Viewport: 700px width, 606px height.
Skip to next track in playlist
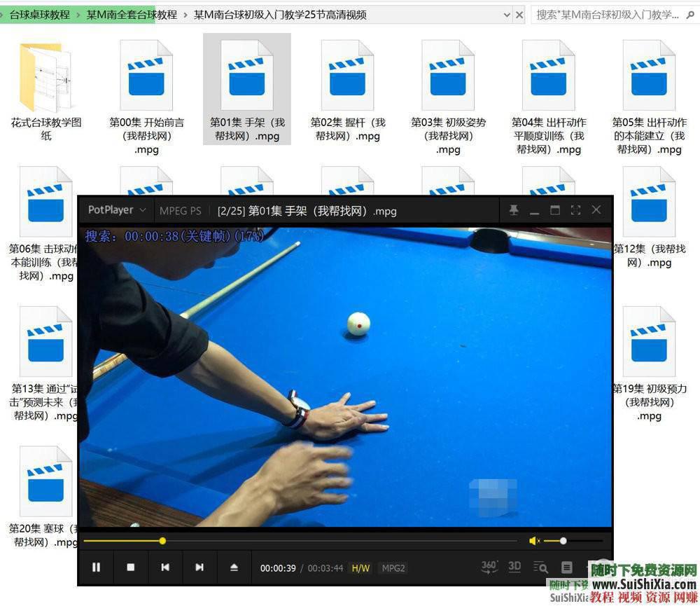199,567
